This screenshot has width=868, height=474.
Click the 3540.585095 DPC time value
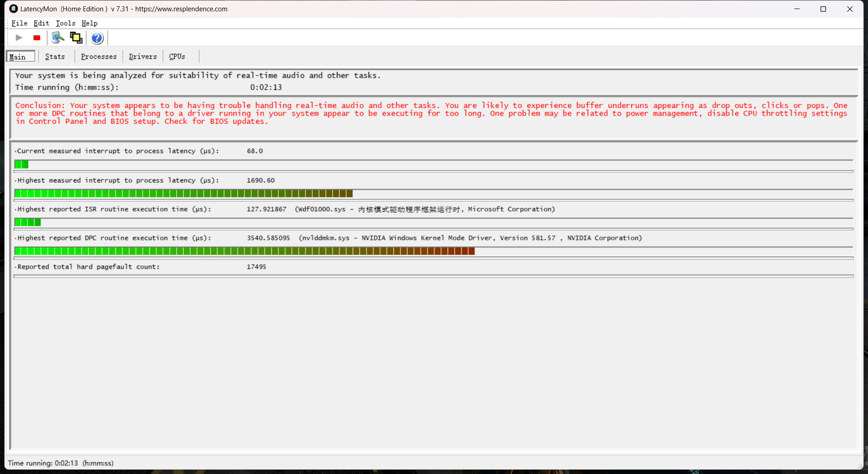coord(269,238)
